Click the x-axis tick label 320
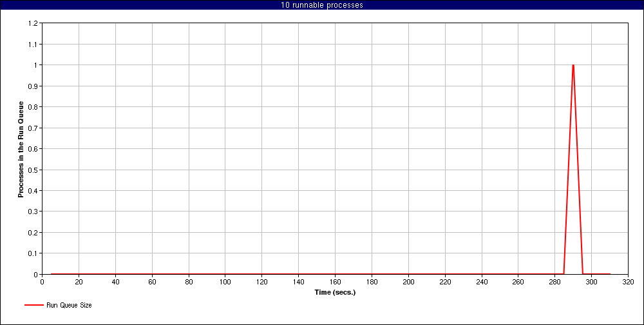Viewport: 644px width, 325px height. point(628,282)
